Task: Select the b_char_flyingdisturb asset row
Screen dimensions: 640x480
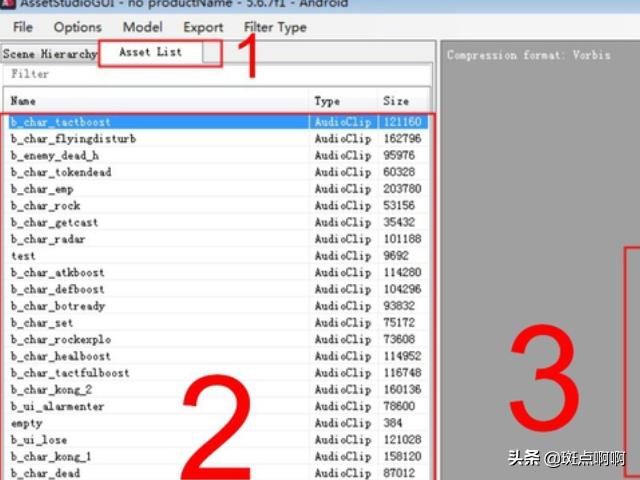Action: (x=73, y=139)
